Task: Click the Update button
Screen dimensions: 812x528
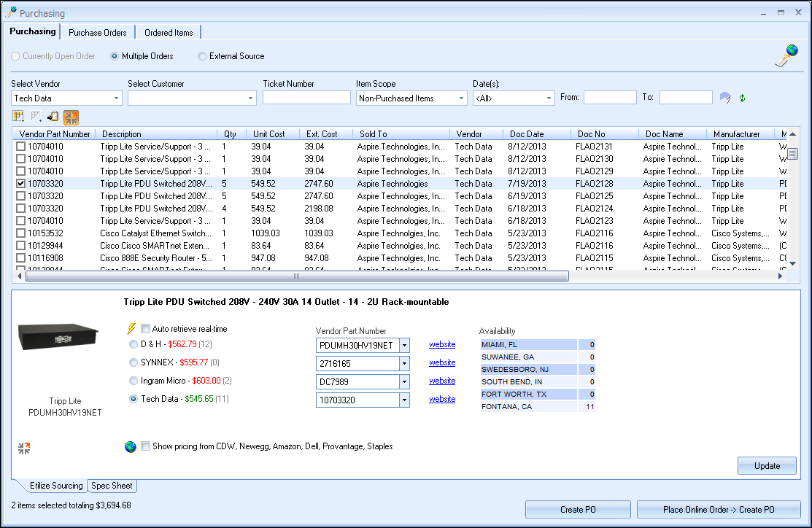Action: (767, 466)
